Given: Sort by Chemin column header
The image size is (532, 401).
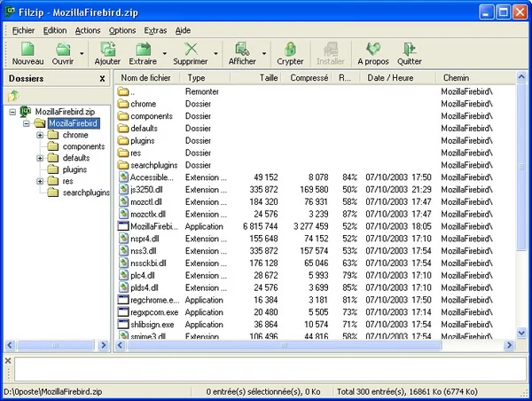Looking at the screenshot, I should [x=476, y=78].
